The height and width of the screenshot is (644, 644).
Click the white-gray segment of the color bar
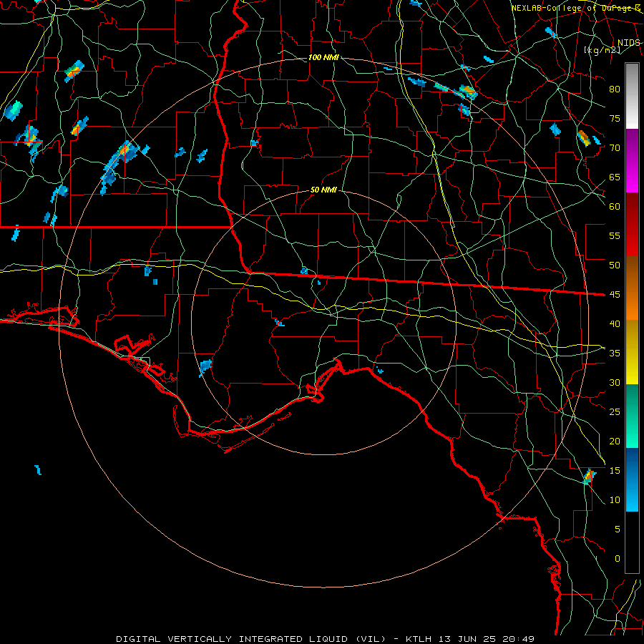tap(632, 96)
